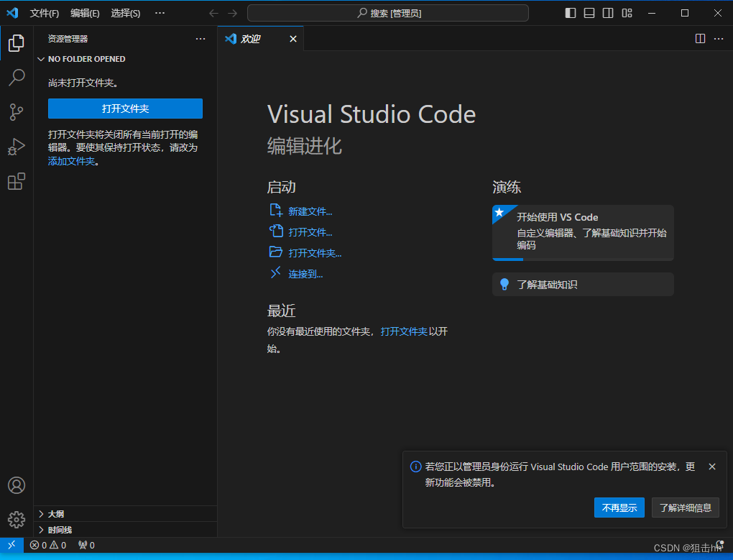The image size is (733, 560).
Task: Click the forwarded ports indicator showing 0
Action: pos(86,545)
